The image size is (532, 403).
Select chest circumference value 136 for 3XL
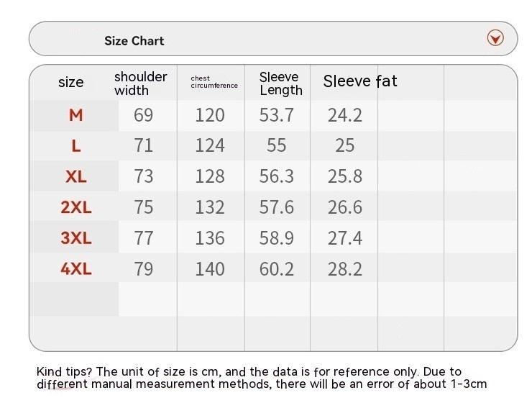tap(210, 238)
